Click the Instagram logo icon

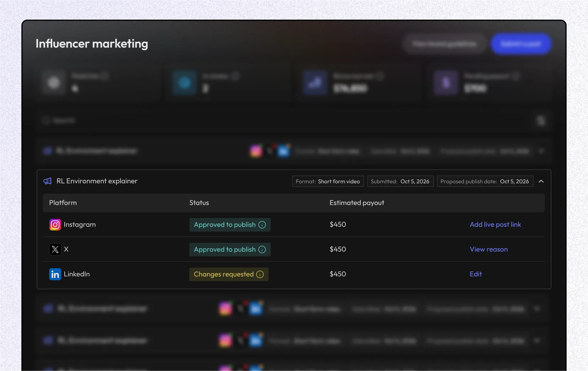[55, 225]
